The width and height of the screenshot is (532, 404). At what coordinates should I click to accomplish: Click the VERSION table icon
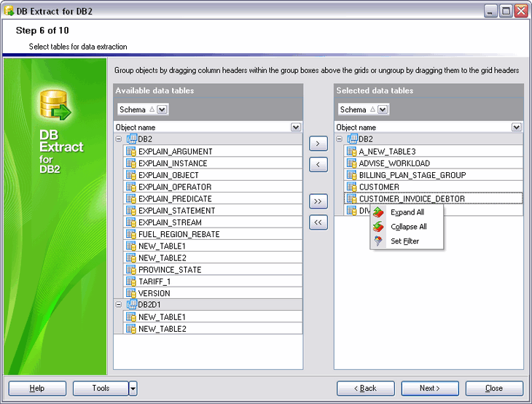[x=131, y=293]
